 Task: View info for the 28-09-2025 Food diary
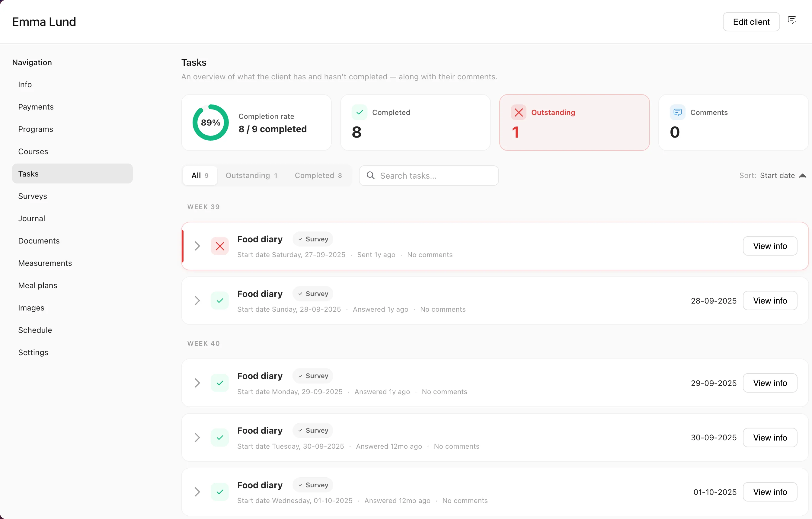click(x=770, y=301)
